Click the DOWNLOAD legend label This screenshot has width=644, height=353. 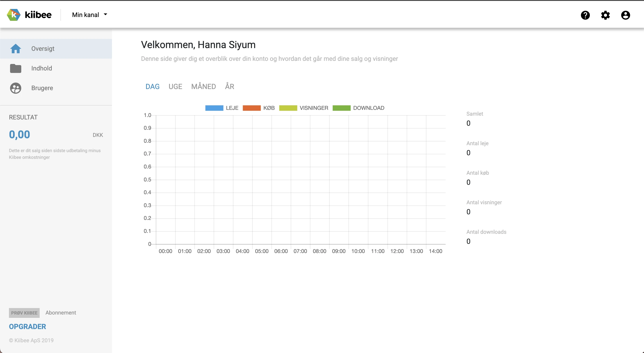click(369, 108)
